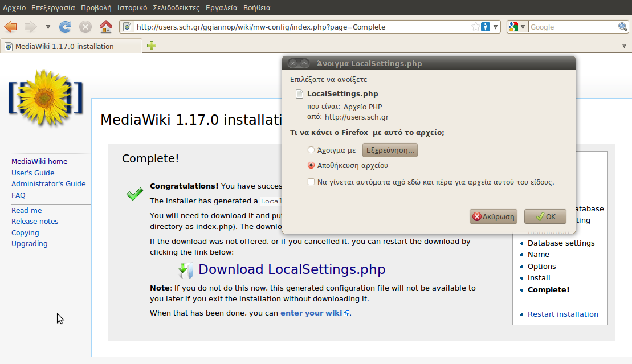Open the Google search engine selector
The height and width of the screenshot is (364, 632).
point(517,27)
